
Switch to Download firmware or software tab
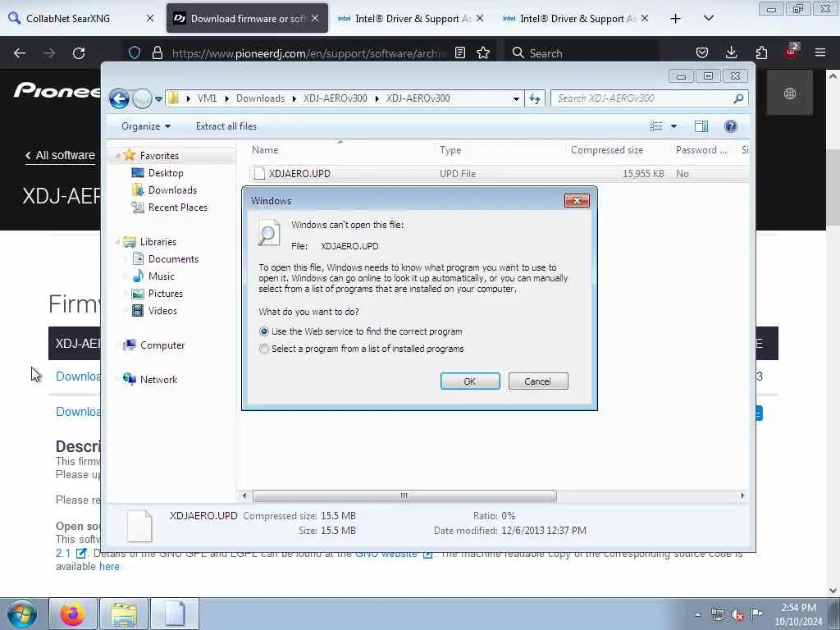coord(247,19)
